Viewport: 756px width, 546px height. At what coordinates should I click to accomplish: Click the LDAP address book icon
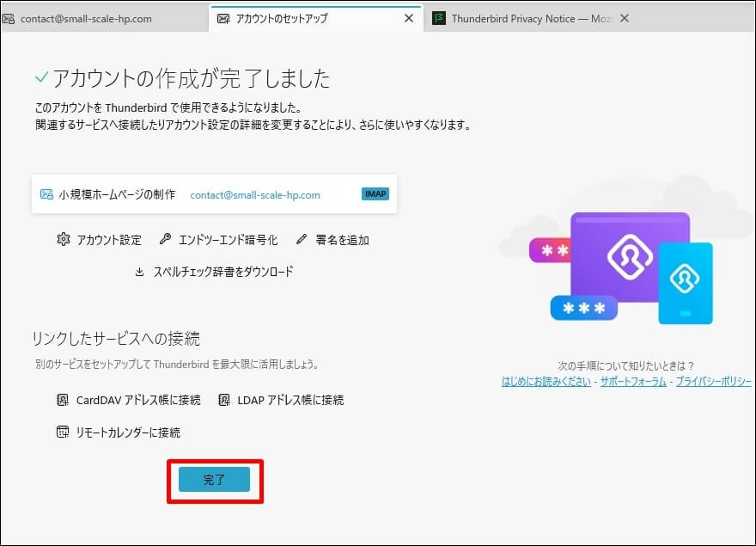(x=224, y=400)
